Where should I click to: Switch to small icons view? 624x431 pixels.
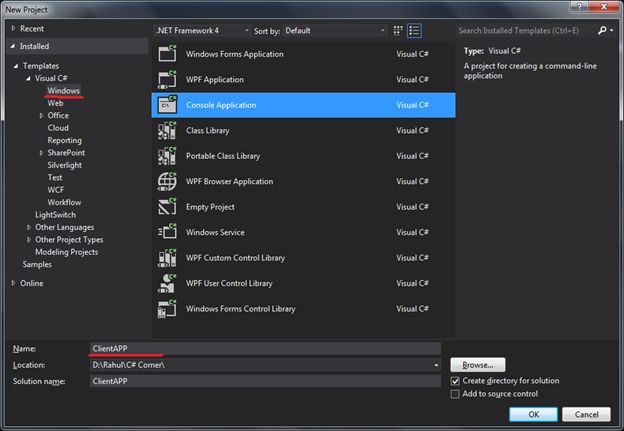point(398,31)
